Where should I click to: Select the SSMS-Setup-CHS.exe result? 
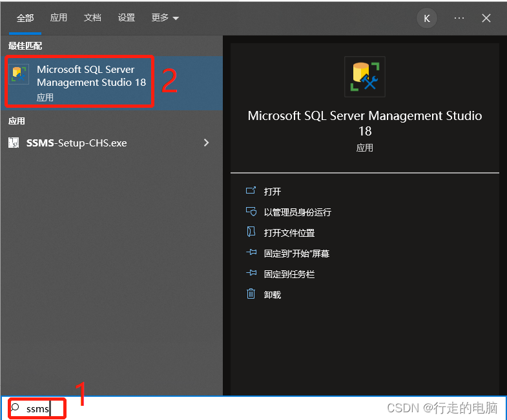(x=112, y=143)
